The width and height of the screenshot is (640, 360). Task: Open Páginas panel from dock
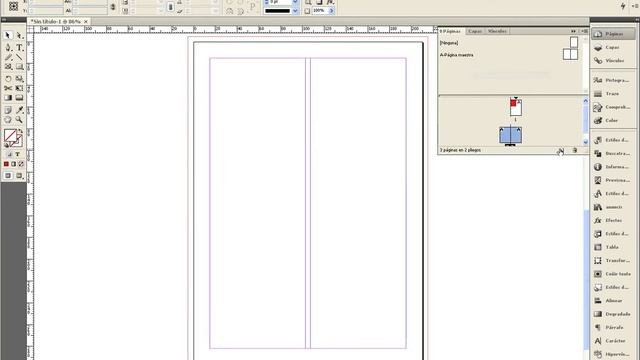tap(613, 34)
